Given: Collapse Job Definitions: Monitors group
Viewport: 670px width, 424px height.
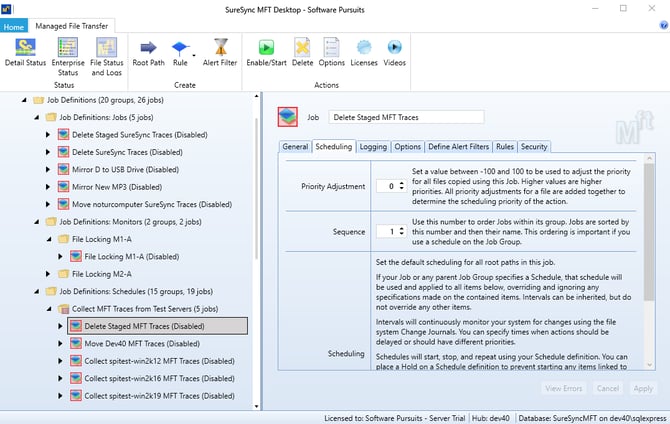Looking at the screenshot, I should point(36,222).
